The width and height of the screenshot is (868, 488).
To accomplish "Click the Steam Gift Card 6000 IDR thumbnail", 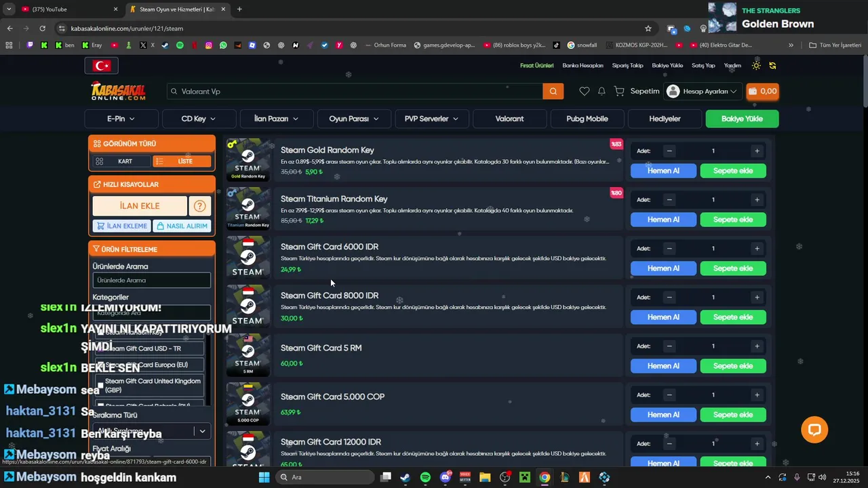I will pos(248,258).
